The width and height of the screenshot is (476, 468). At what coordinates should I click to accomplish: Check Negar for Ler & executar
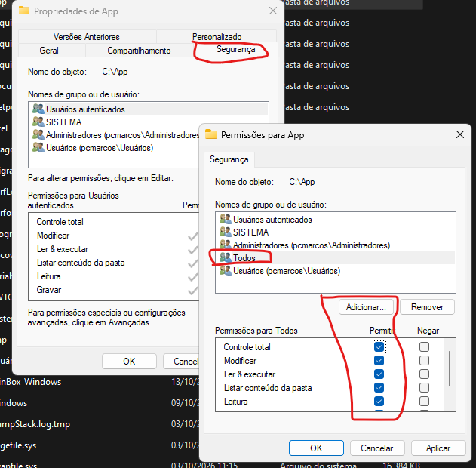coord(424,374)
